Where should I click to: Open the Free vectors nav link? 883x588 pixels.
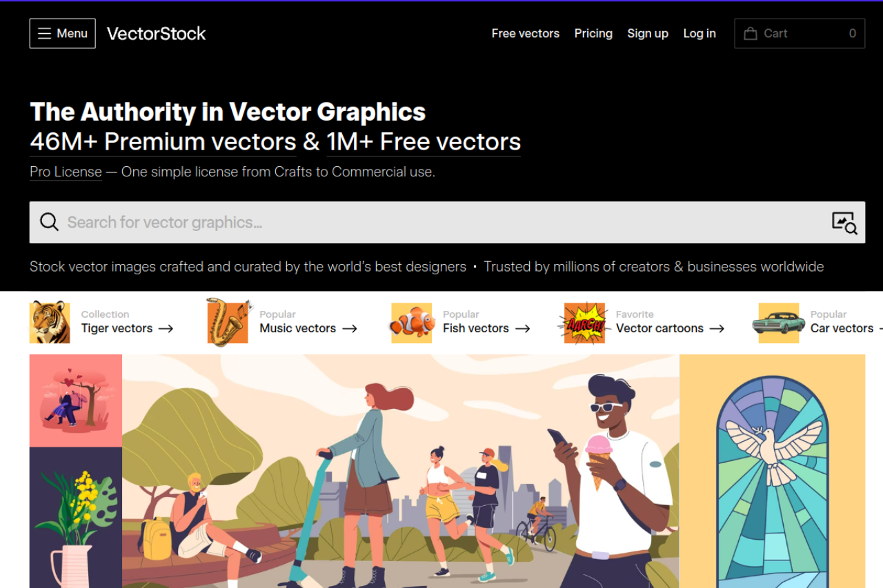point(526,33)
